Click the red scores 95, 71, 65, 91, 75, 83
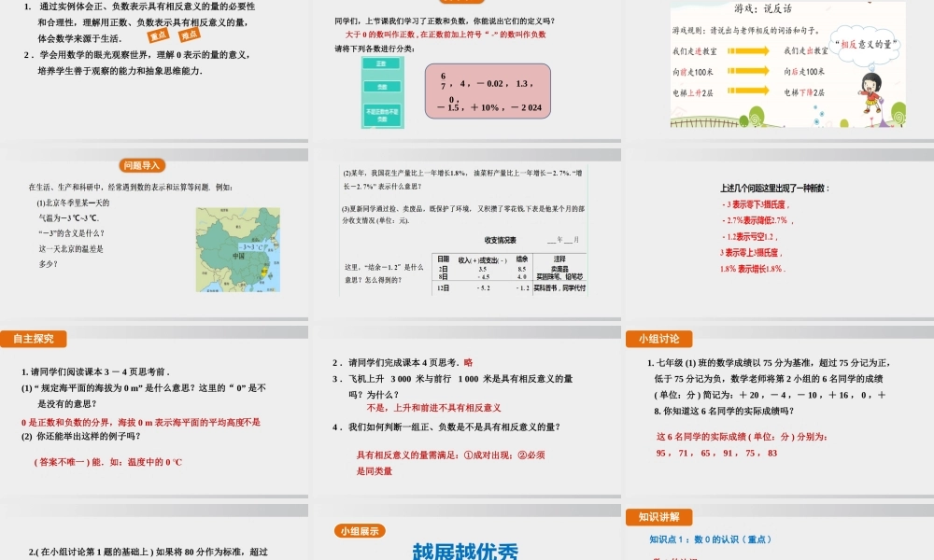Image resolution: width=934 pixels, height=560 pixels. (x=716, y=454)
